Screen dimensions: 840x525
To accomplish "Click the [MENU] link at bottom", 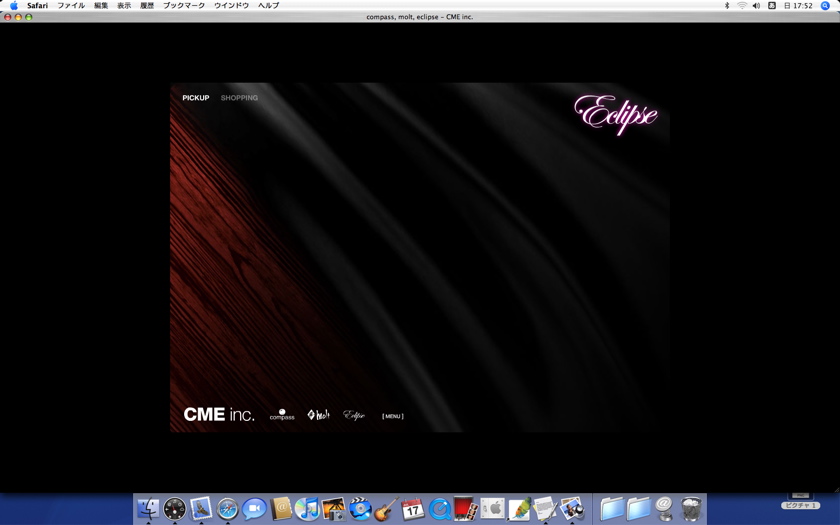I will click(x=393, y=416).
